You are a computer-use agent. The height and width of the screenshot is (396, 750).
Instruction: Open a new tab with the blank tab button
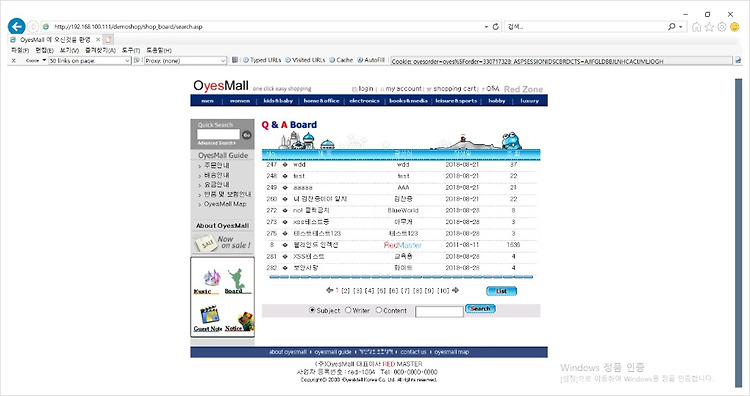[109, 40]
